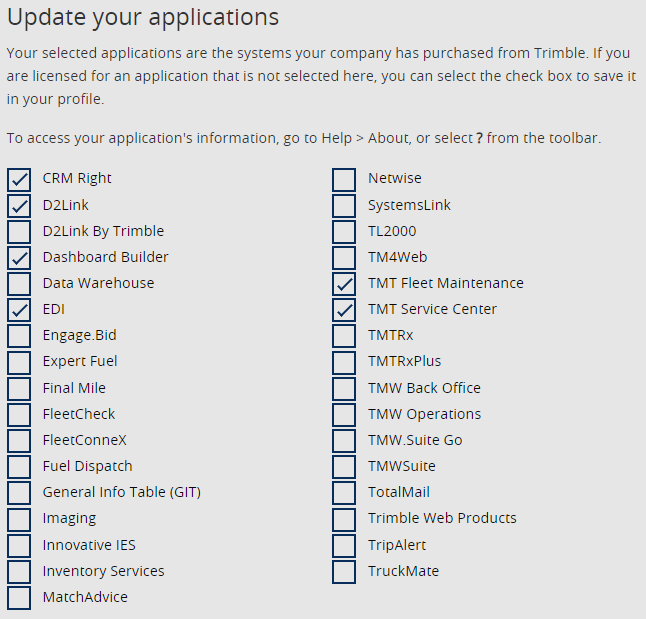Select the Engage.Bid checkbox
646x619 pixels.
19,335
